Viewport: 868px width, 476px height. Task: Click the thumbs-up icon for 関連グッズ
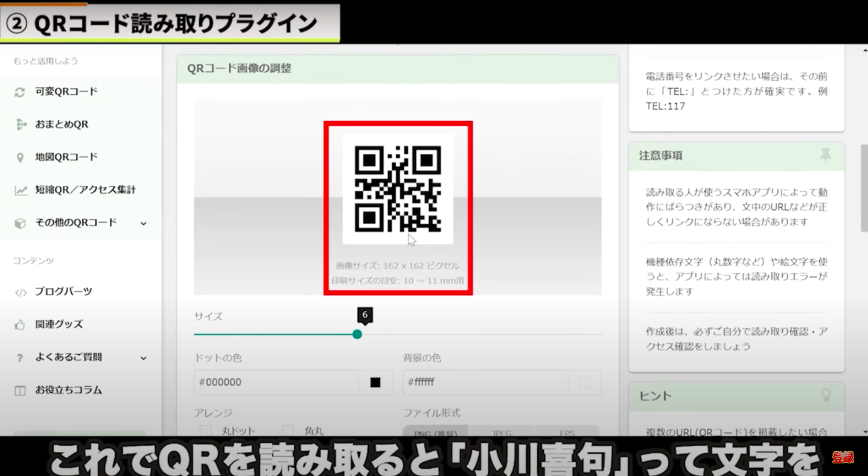(x=20, y=325)
